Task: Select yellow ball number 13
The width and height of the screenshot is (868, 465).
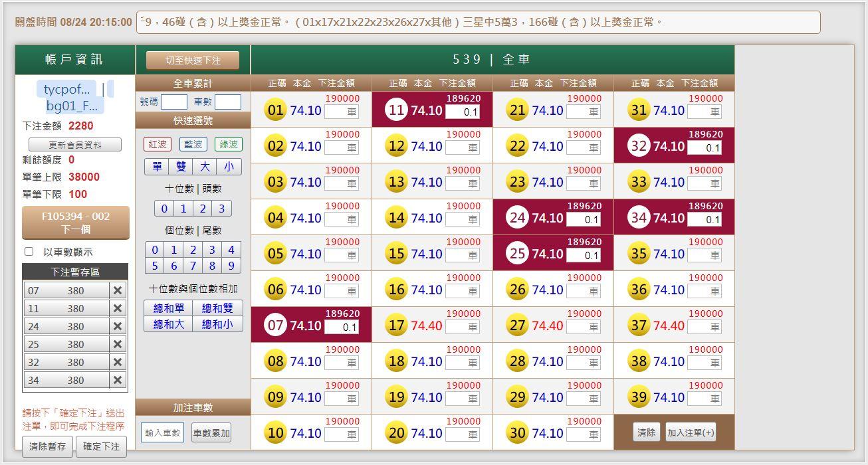Action: [396, 182]
